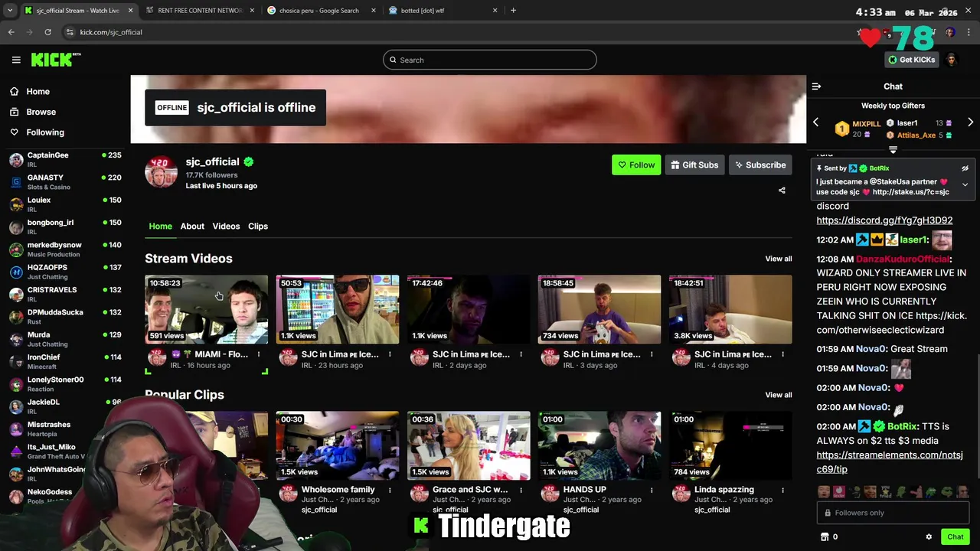The height and width of the screenshot is (551, 980).
Task: Open the Linda spazzing clip thumbnail
Action: [730, 445]
